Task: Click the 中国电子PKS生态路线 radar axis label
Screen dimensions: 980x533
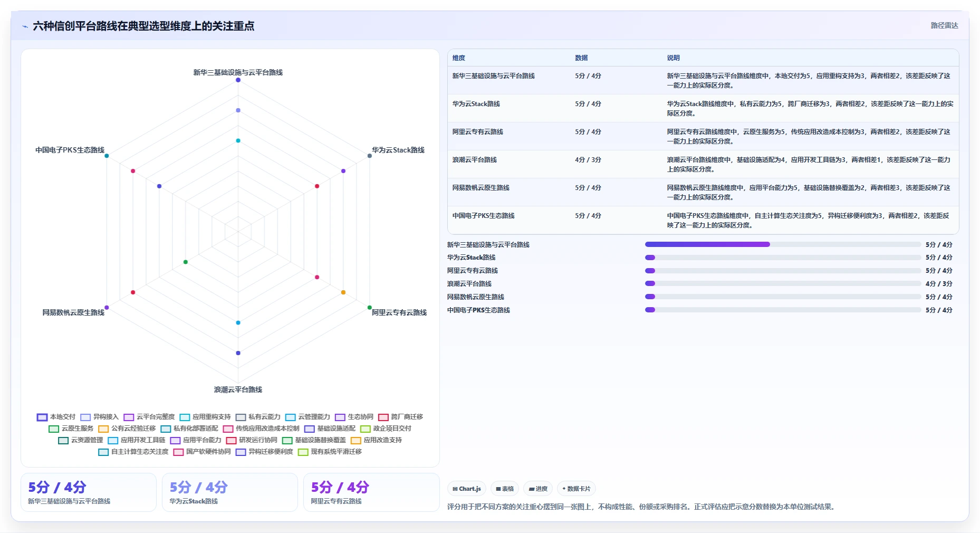Action: click(70, 150)
